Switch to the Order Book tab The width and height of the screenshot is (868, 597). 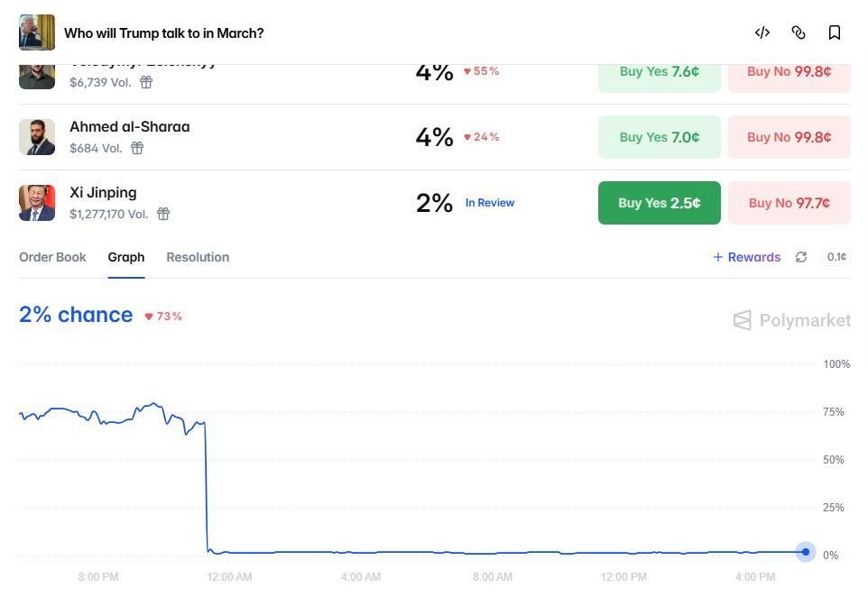click(x=52, y=257)
